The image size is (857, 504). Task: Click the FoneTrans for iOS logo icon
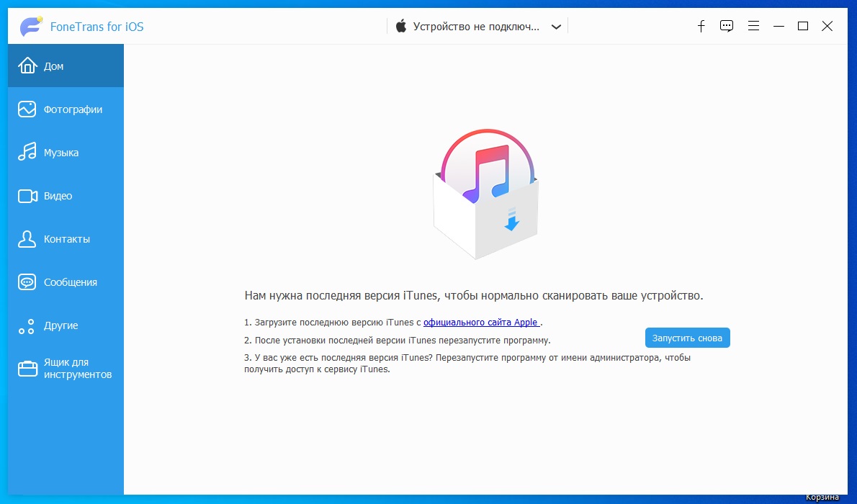click(x=31, y=26)
